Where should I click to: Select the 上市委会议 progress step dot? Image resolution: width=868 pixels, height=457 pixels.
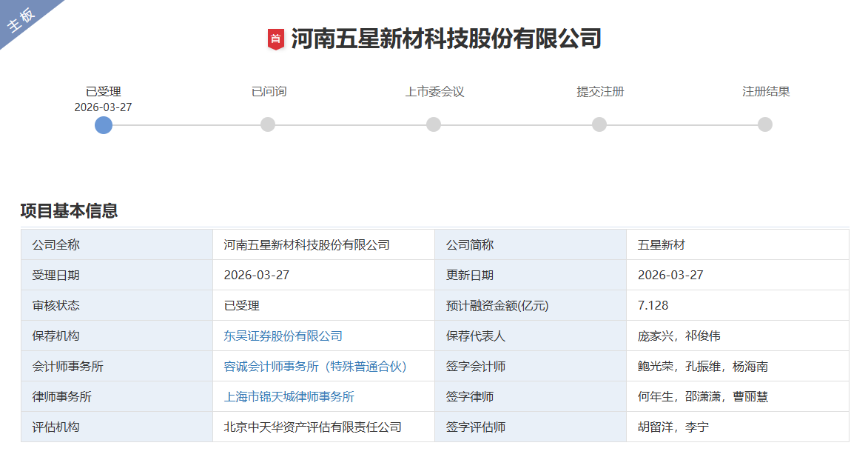pos(434,125)
